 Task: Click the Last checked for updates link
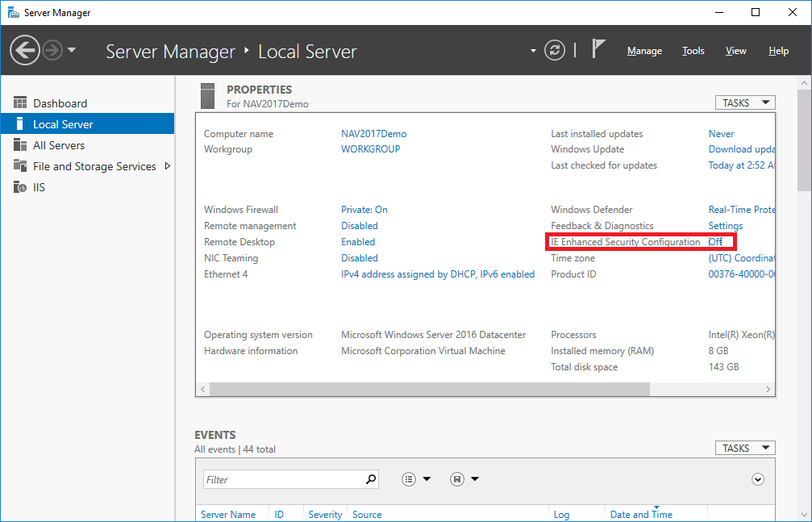(x=742, y=165)
